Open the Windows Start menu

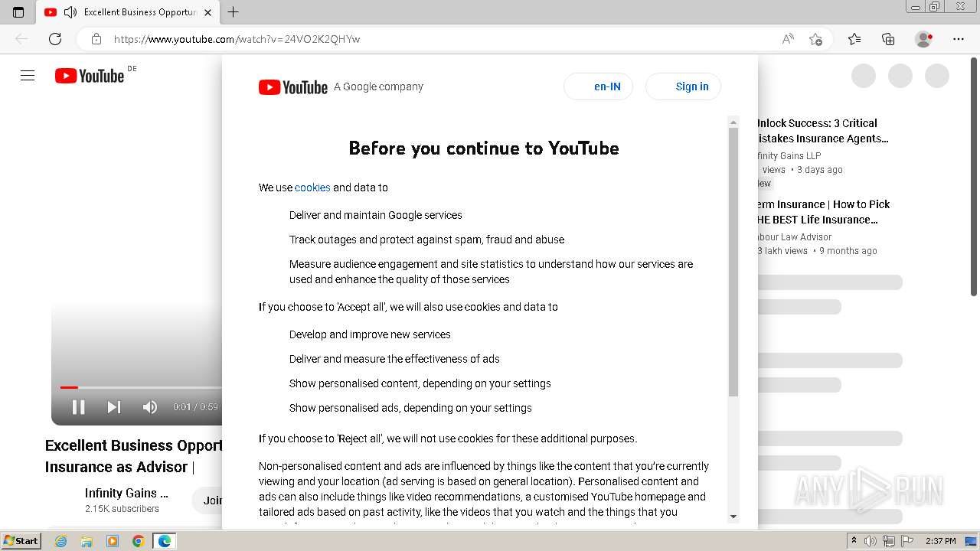click(21, 541)
